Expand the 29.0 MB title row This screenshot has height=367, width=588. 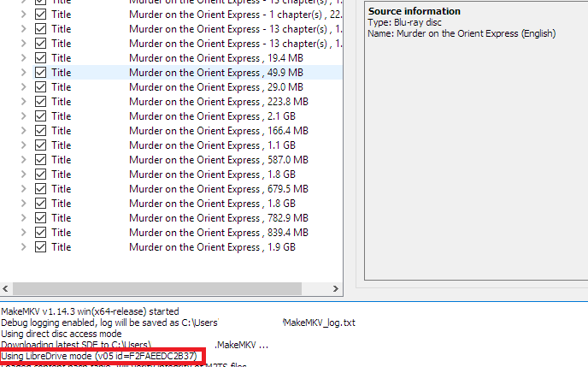pos(24,87)
